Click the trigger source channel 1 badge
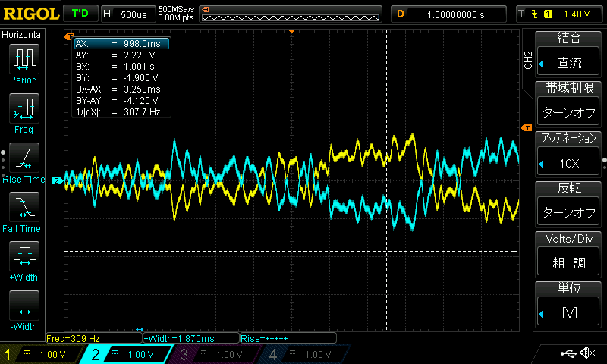This screenshot has height=364, width=607. 548,14
